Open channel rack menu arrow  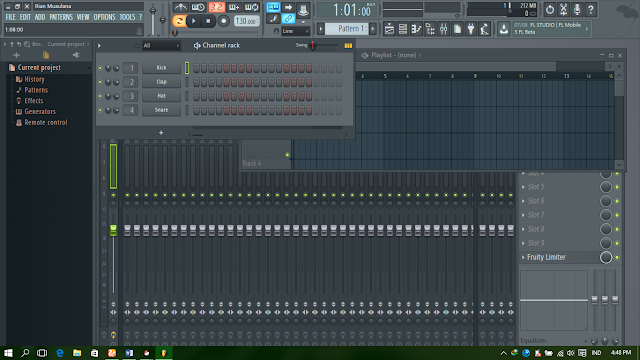99,46
